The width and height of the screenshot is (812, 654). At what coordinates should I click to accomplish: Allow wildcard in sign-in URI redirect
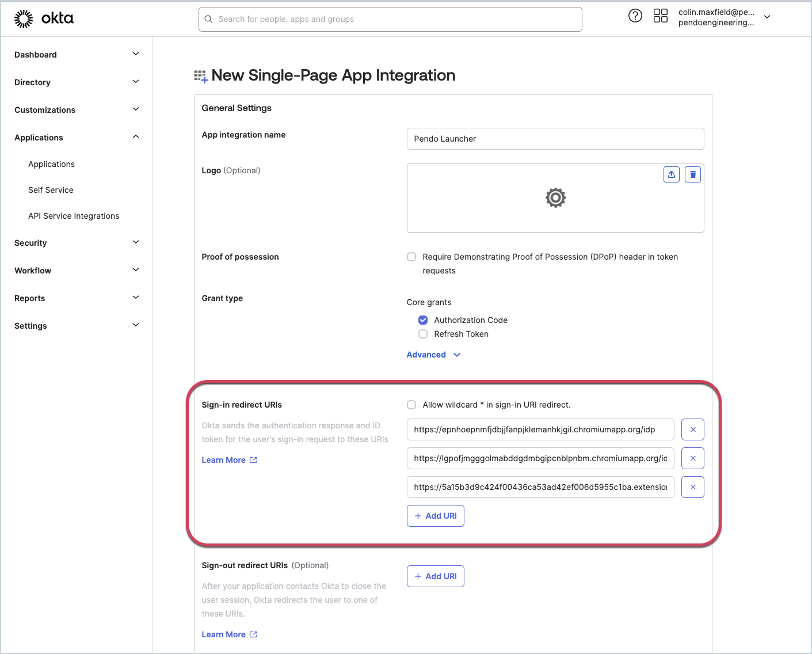pyautogui.click(x=411, y=405)
